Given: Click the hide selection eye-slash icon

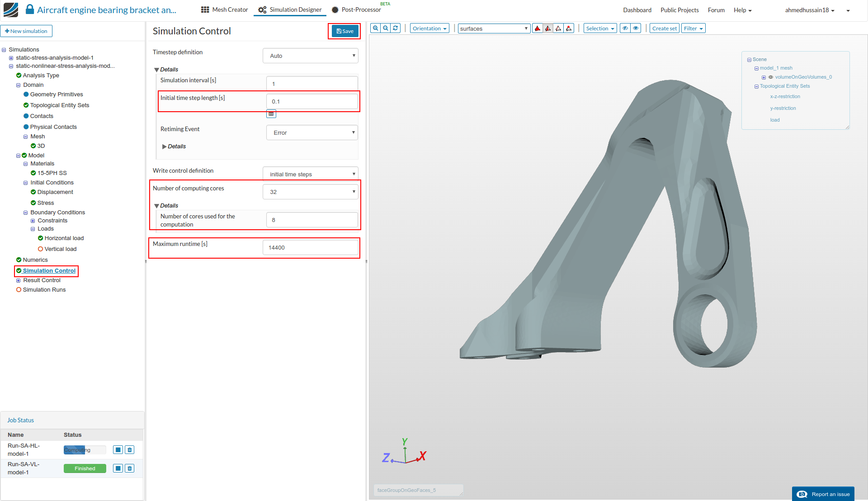Looking at the screenshot, I should 625,28.
